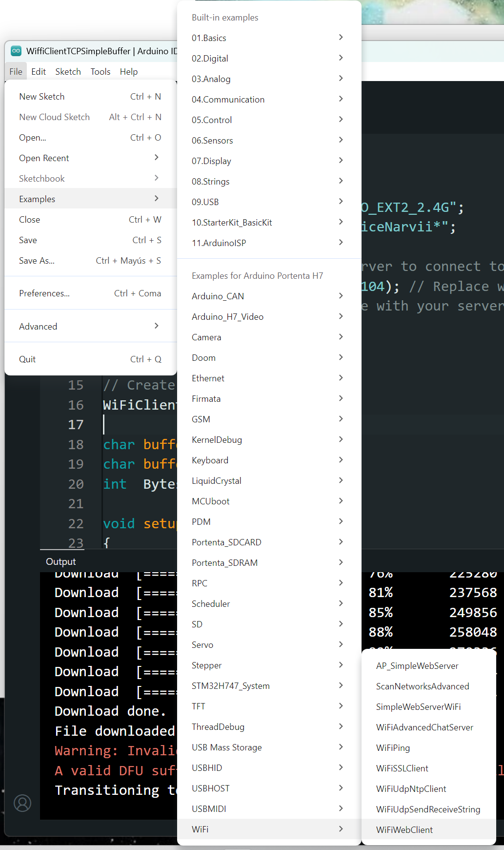The width and height of the screenshot is (504, 850).
Task: Load the WiFiAdvancedChatServer example
Action: click(429, 727)
